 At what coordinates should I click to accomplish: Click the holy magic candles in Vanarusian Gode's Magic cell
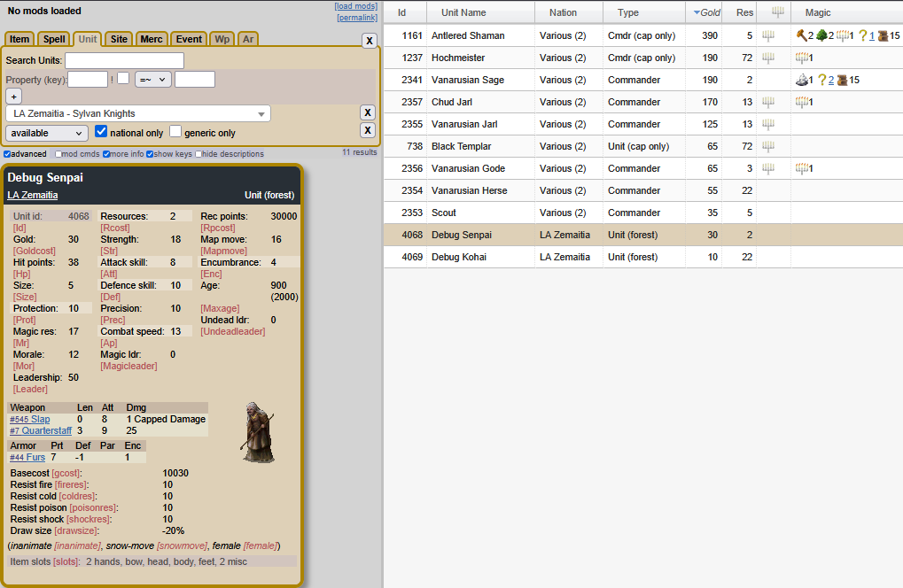tap(802, 168)
